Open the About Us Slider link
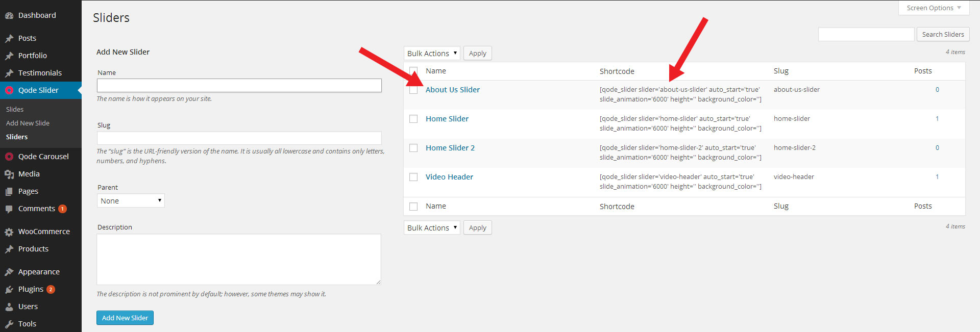 tap(452, 90)
